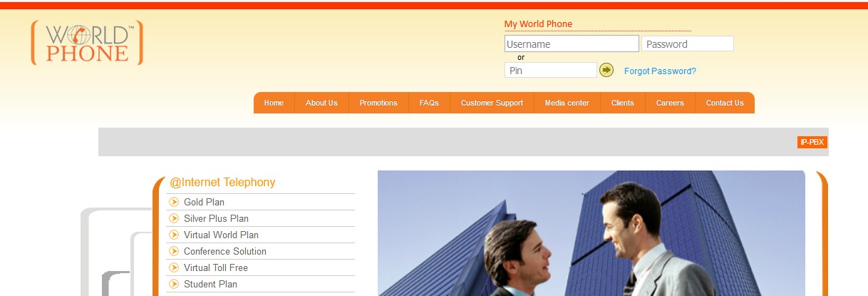Click the arrow icon beside Gold Plan
The height and width of the screenshot is (296, 868).
click(174, 202)
